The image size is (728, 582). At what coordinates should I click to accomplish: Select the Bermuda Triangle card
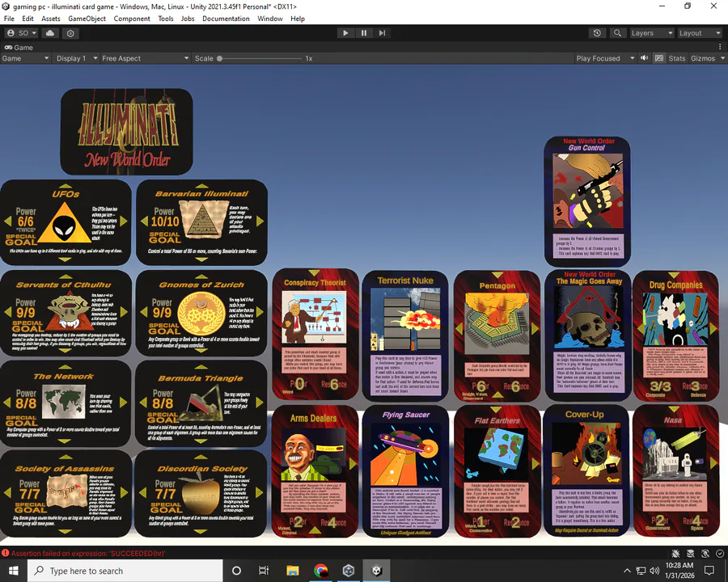coord(201,404)
